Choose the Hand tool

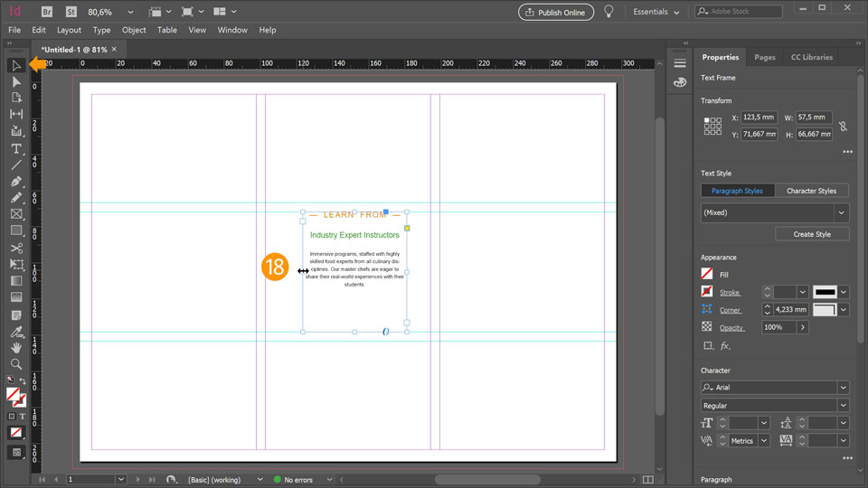coord(16,347)
